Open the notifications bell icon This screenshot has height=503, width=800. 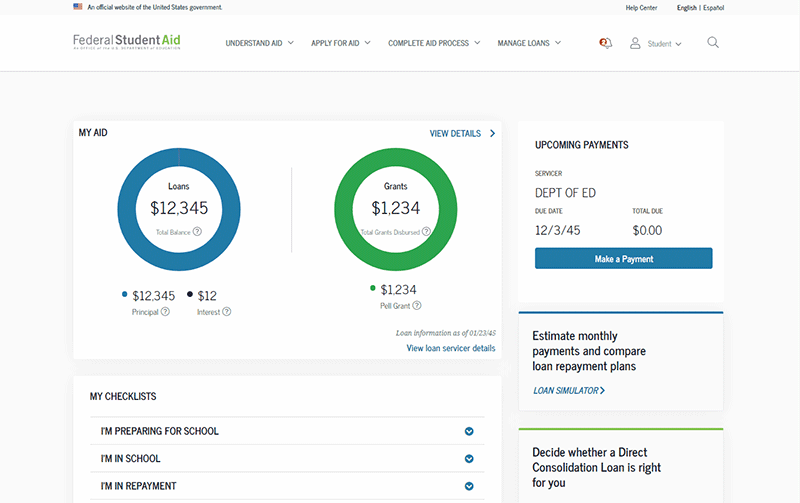605,43
